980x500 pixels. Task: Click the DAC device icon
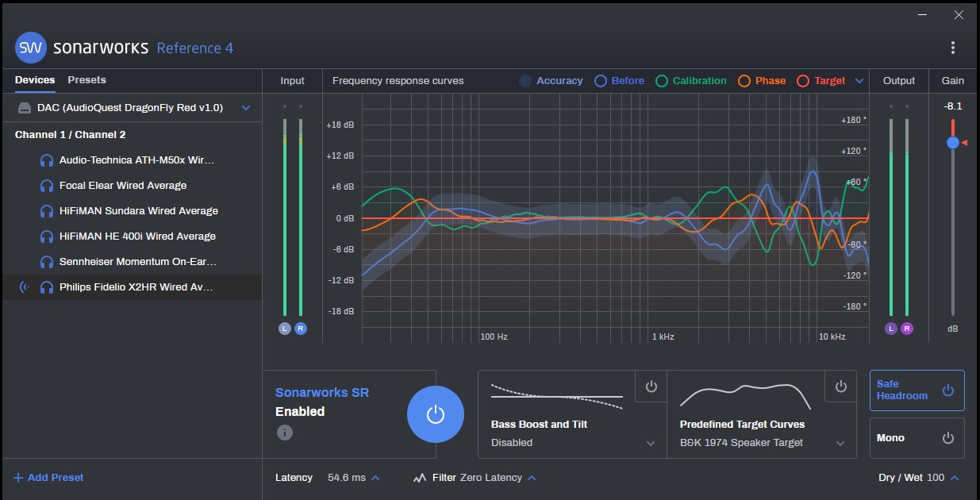(24, 107)
